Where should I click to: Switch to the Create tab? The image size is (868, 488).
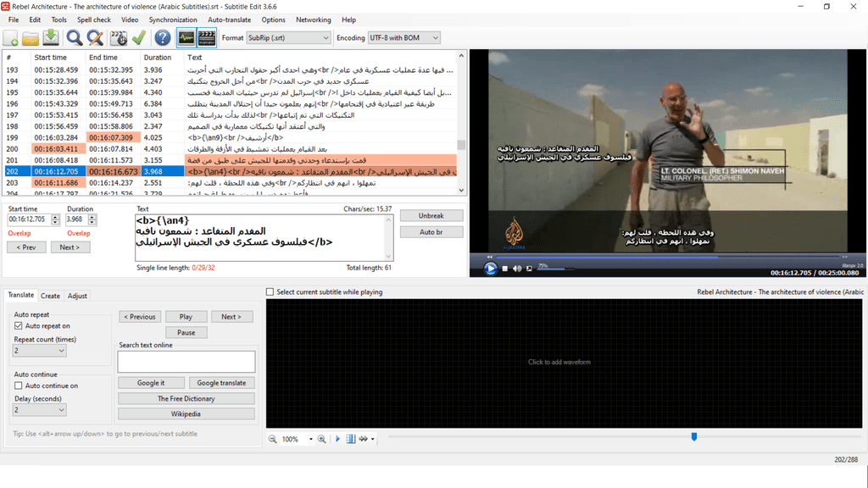[x=50, y=296]
